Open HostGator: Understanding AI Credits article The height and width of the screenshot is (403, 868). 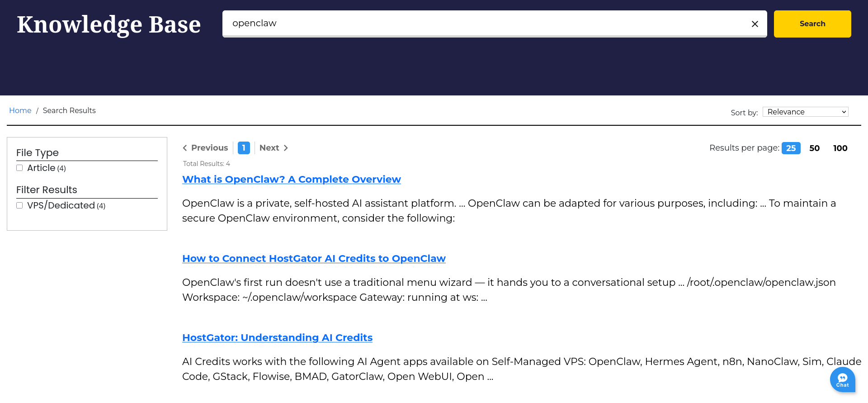[277, 337]
